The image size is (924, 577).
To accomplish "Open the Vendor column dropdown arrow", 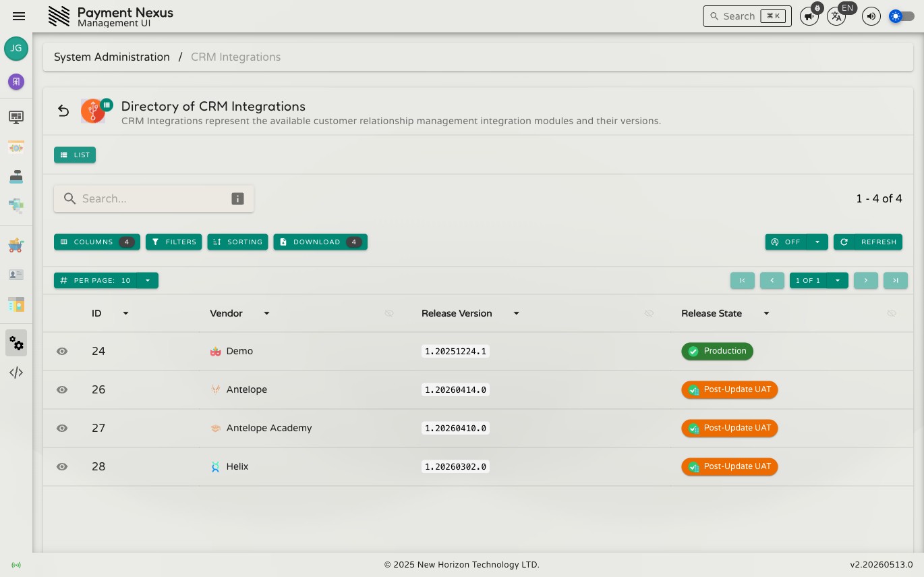I will point(266,313).
